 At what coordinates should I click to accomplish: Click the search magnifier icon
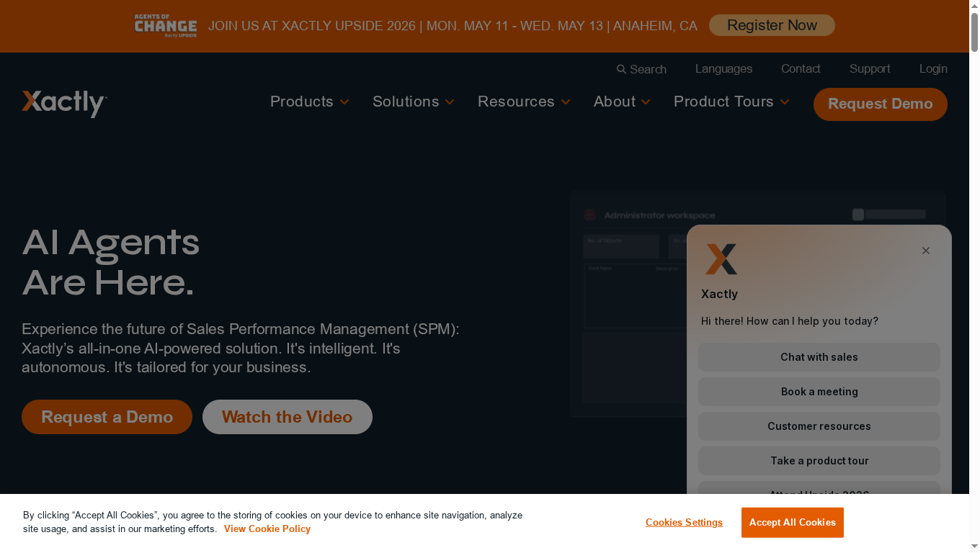click(621, 69)
